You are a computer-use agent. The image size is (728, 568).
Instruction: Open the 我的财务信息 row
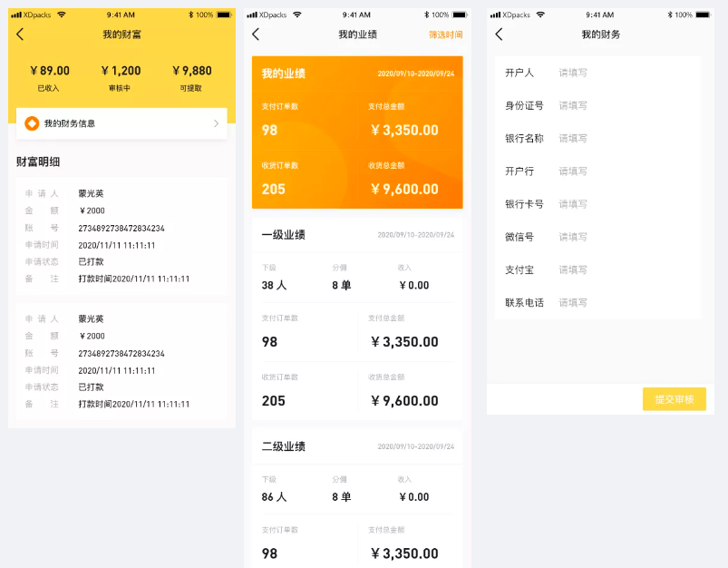pos(121,123)
